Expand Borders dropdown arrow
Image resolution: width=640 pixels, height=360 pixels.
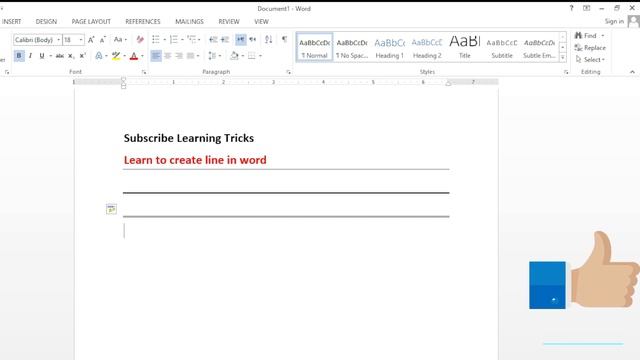tap(260, 56)
